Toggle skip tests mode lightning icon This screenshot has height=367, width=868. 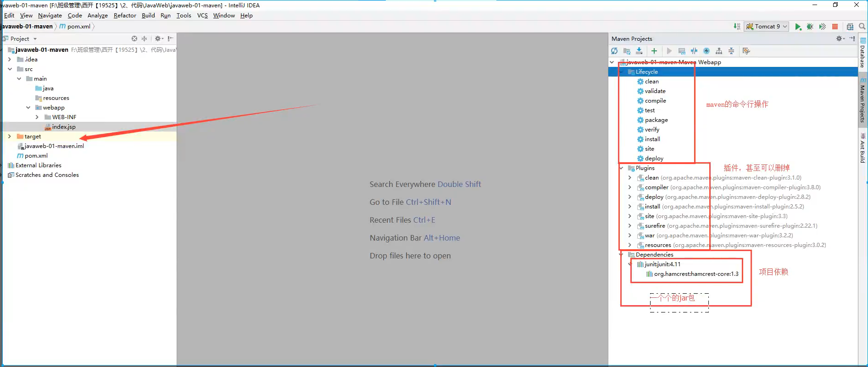(707, 51)
